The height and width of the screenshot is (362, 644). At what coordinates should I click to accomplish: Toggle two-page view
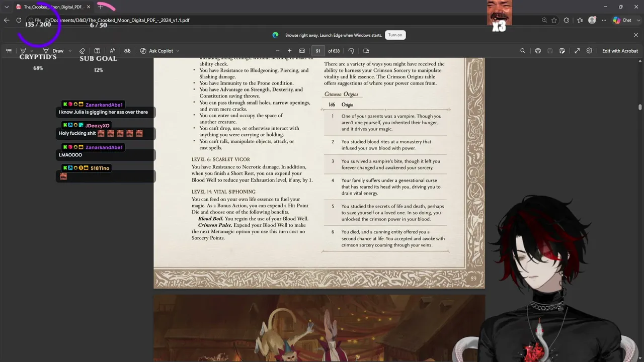[366, 51]
